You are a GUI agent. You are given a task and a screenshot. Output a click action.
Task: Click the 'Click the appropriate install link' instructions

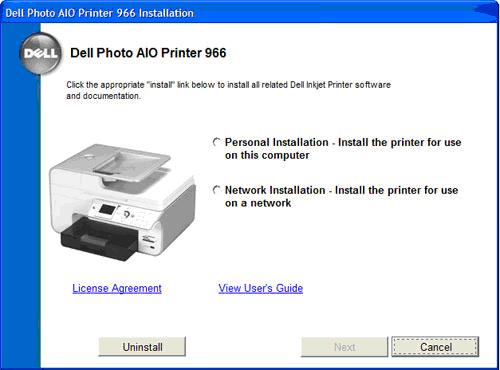pos(228,90)
